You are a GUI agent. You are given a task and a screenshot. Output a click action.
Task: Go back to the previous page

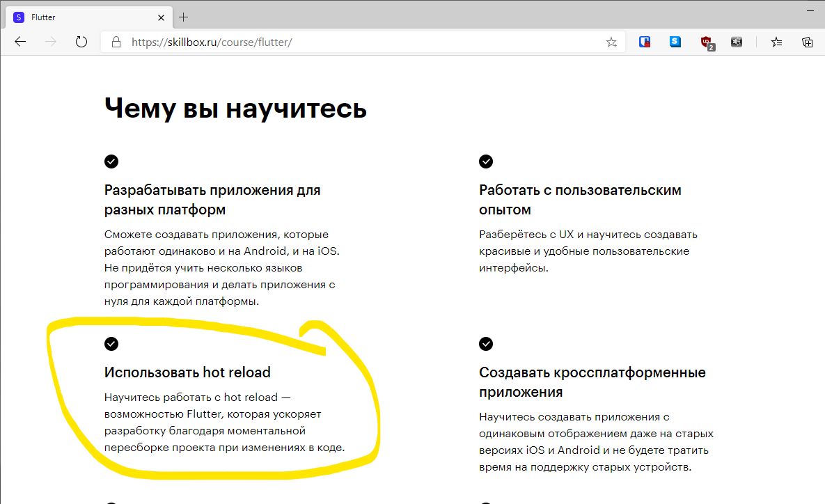click(x=20, y=42)
